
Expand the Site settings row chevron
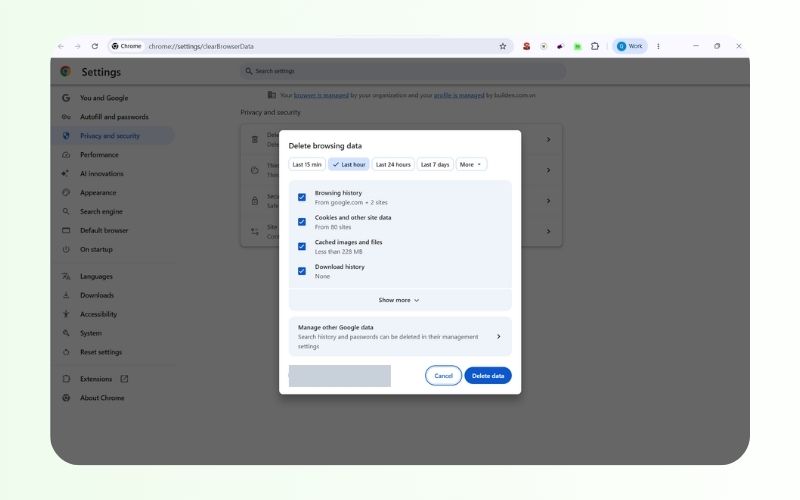(x=548, y=231)
